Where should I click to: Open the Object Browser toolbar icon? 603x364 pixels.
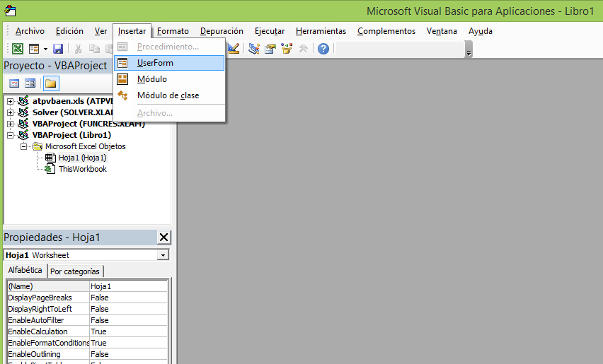pos(287,48)
